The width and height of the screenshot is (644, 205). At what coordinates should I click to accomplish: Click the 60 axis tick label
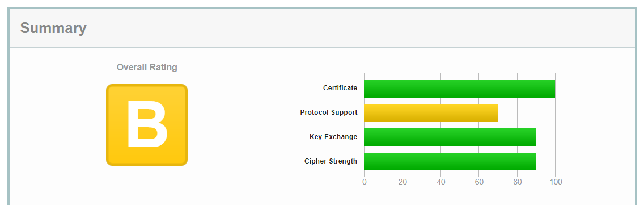tap(479, 182)
